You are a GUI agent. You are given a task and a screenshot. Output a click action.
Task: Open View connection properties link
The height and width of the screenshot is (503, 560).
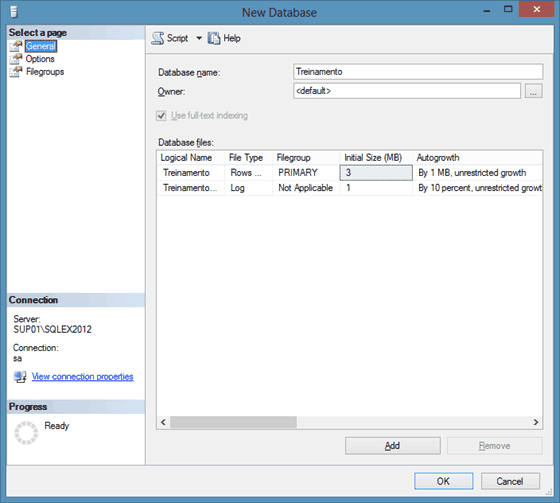(x=82, y=377)
